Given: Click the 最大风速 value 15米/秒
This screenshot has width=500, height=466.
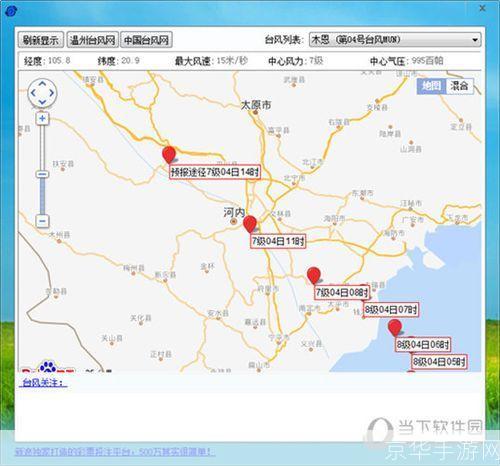Looking at the screenshot, I should 232,60.
